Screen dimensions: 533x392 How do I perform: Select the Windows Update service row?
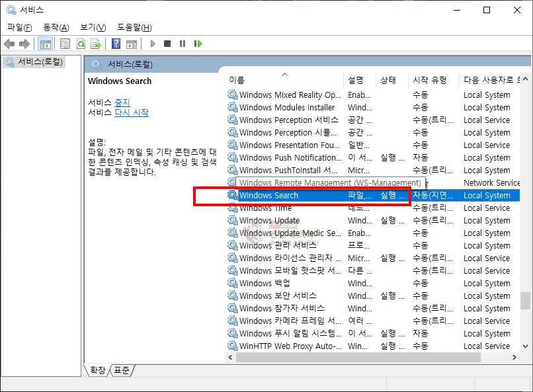(x=373, y=220)
